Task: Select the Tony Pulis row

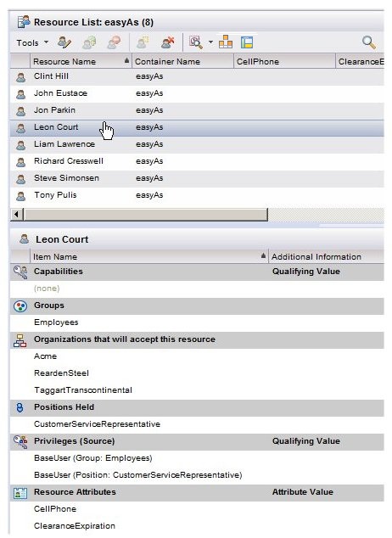Action: 197,195
